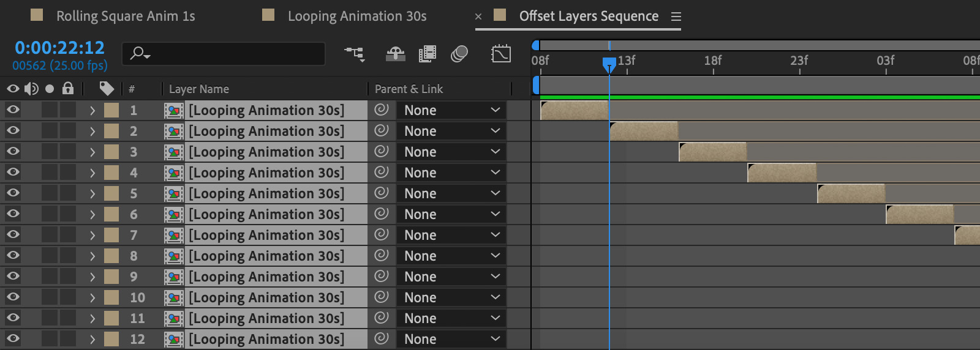The width and height of the screenshot is (980, 350).
Task: Click the label tag column icon
Action: pyautogui.click(x=107, y=89)
